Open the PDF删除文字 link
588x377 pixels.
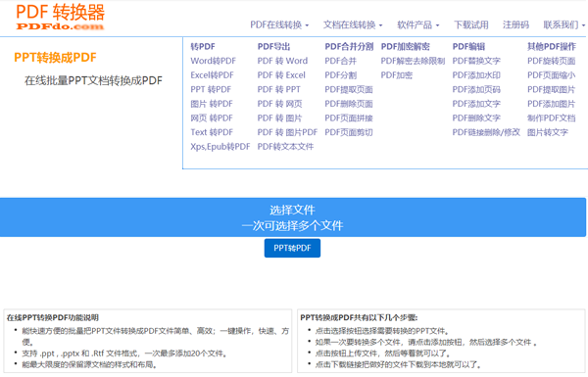[476, 118]
